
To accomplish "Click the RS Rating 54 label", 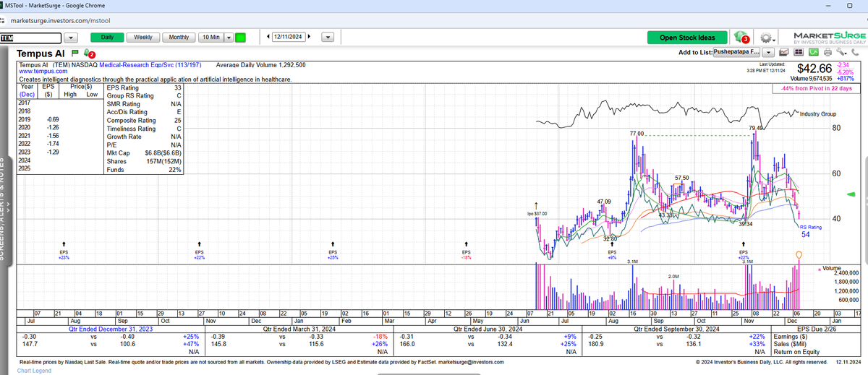I will (809, 230).
